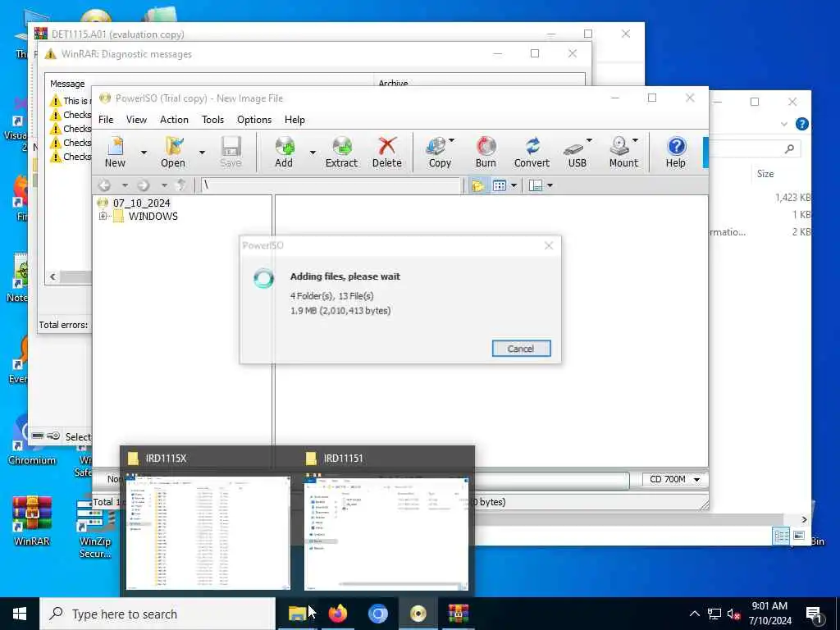Click the USB toolbar icon
The image size is (840, 630).
pos(577,152)
